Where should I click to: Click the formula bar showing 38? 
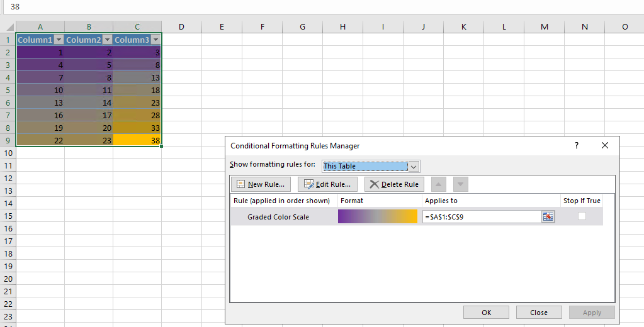322,7
